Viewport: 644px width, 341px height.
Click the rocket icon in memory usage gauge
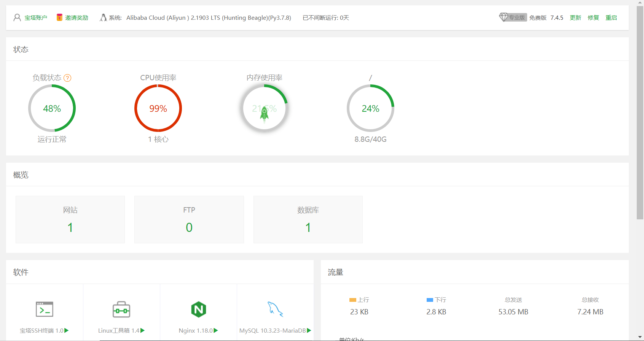(264, 113)
